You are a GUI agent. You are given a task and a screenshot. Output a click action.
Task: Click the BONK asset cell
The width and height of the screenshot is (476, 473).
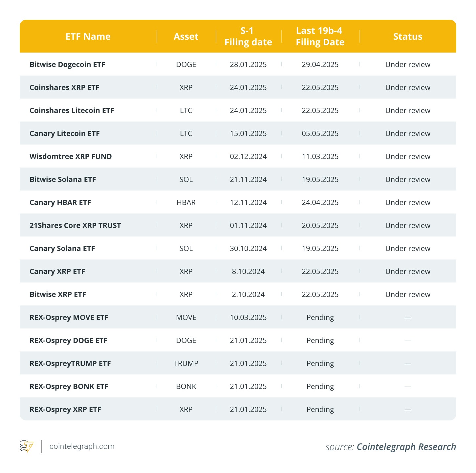coord(186,386)
